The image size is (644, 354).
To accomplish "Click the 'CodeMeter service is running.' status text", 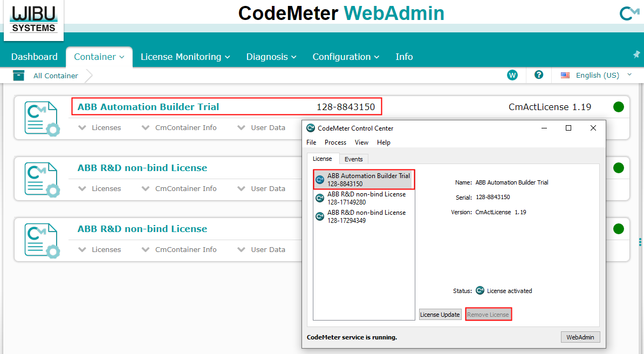I will coord(352,337).
